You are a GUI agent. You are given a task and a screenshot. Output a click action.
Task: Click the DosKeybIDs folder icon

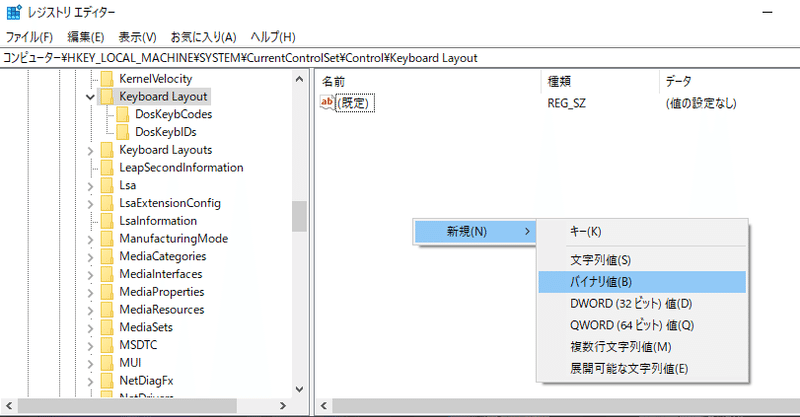(123, 132)
